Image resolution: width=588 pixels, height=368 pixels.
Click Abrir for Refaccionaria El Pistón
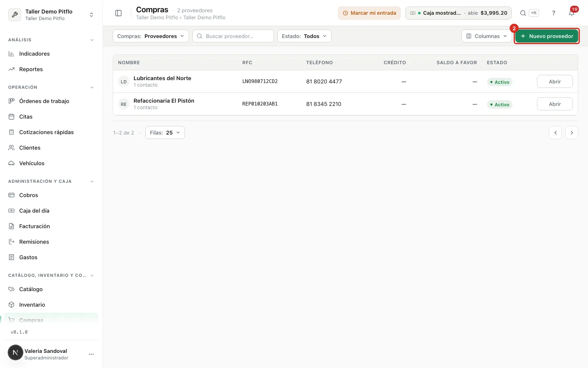(x=555, y=104)
